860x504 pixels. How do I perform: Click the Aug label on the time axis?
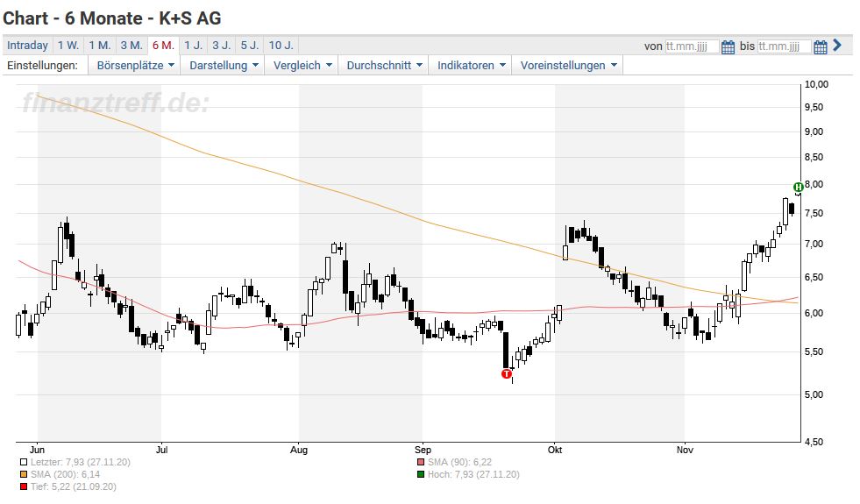[299, 450]
